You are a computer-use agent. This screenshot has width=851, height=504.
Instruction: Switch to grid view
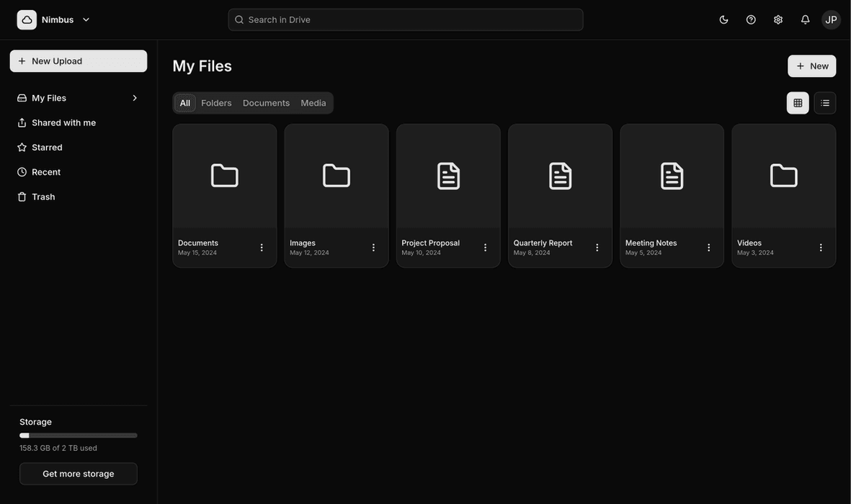[797, 102]
